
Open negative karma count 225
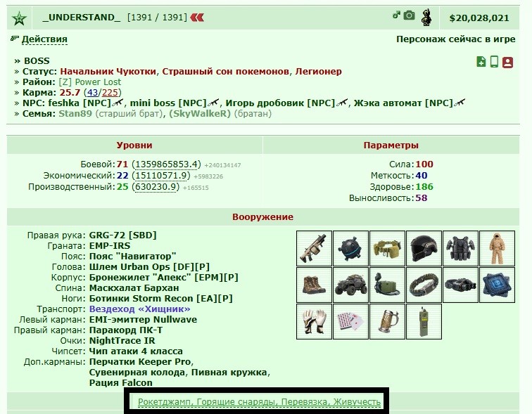click(x=110, y=93)
